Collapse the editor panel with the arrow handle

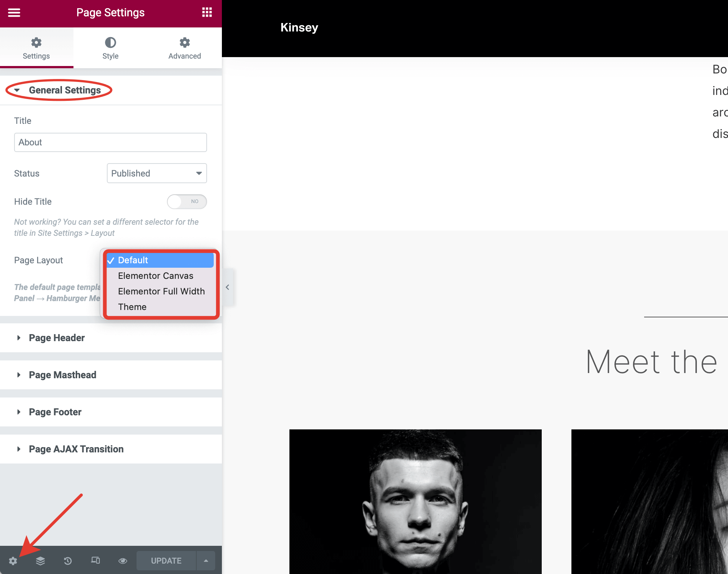[227, 287]
